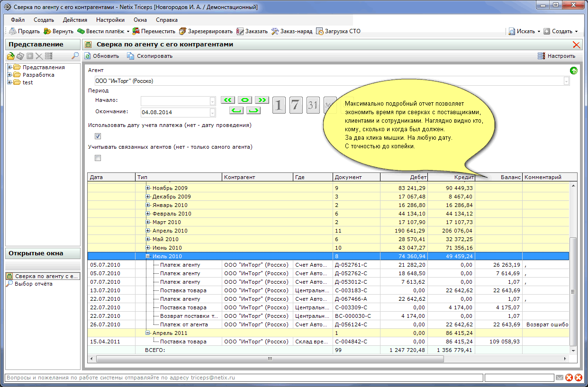Click the green double-left-arrow period button
Viewport: 588px width, 387px height.
coord(228,100)
